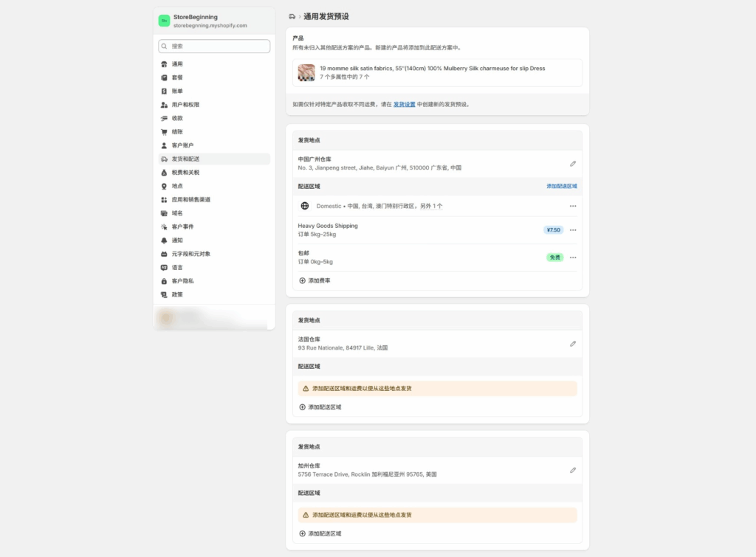Open the three-dot menu for 包邮 rate
Screen dimensions: 756x557
pos(573,257)
